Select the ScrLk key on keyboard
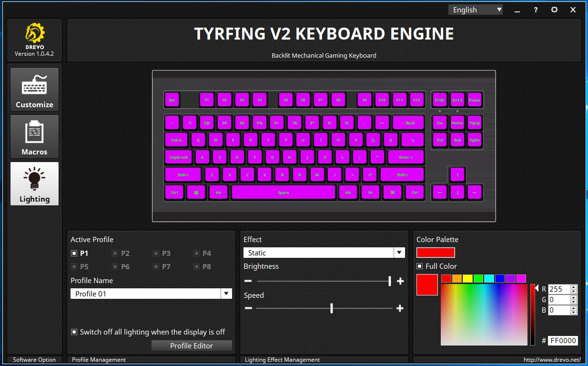The width and height of the screenshot is (588, 366). (x=457, y=100)
